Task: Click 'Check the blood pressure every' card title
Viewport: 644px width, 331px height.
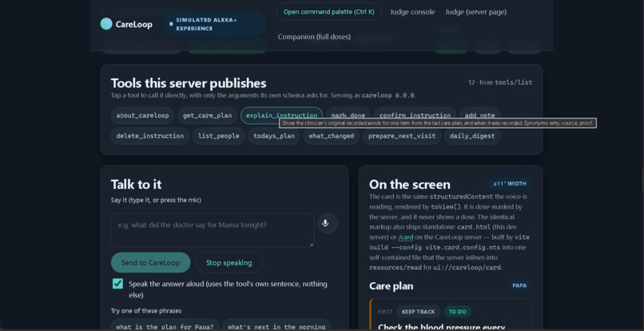Action: 441,327
